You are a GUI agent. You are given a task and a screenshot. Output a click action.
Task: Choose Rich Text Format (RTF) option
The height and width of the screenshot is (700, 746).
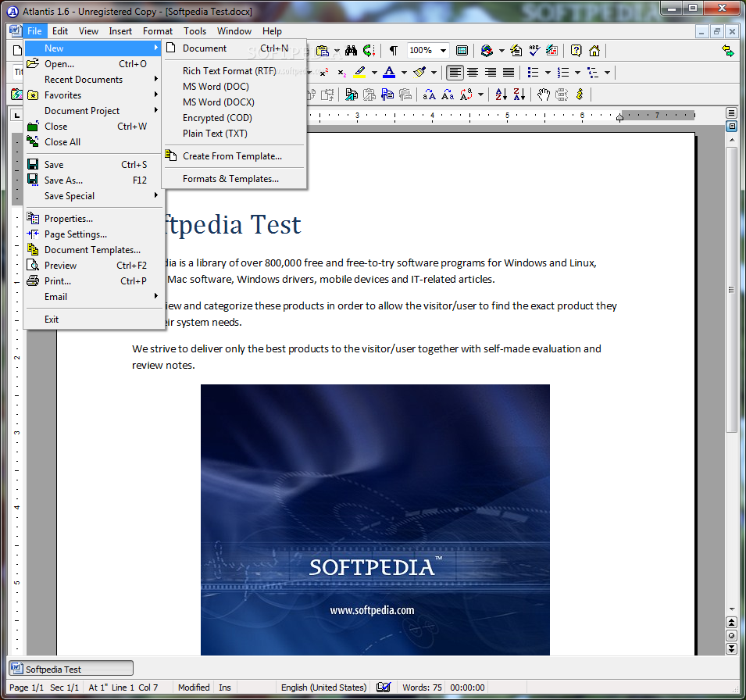click(x=234, y=71)
